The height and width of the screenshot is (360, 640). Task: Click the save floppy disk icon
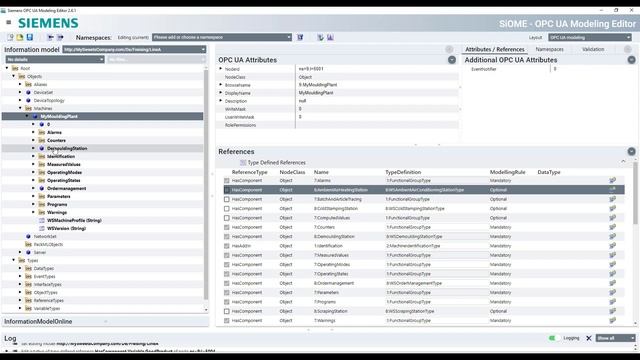(x=30, y=37)
